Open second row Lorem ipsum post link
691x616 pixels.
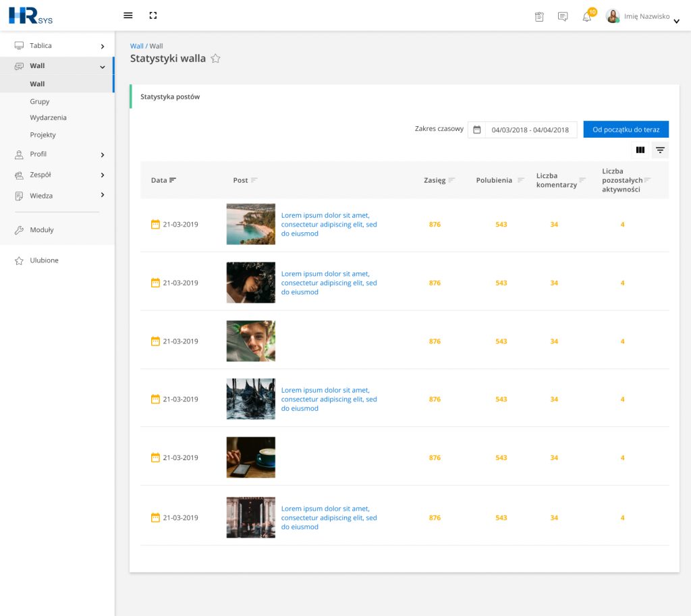(x=329, y=283)
